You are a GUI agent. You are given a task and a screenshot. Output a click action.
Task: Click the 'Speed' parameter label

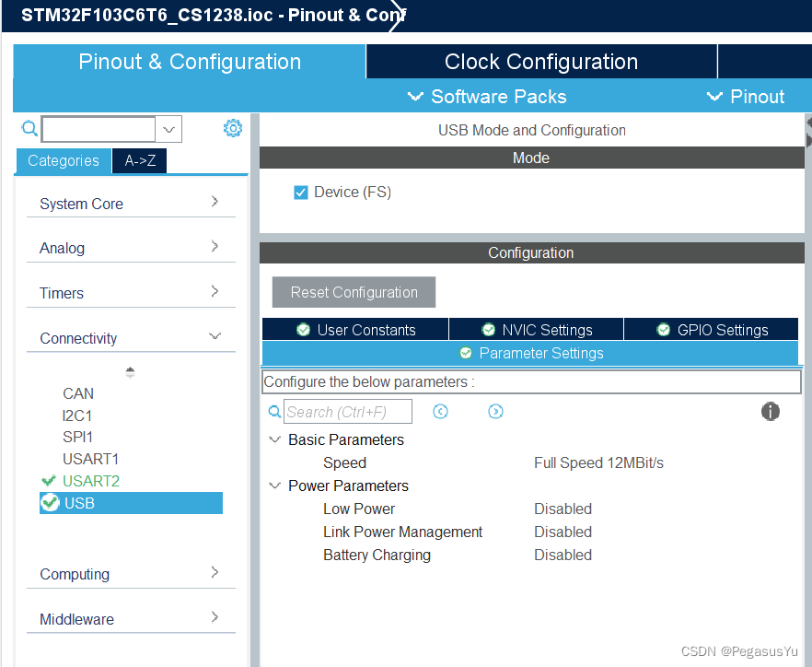coord(344,462)
